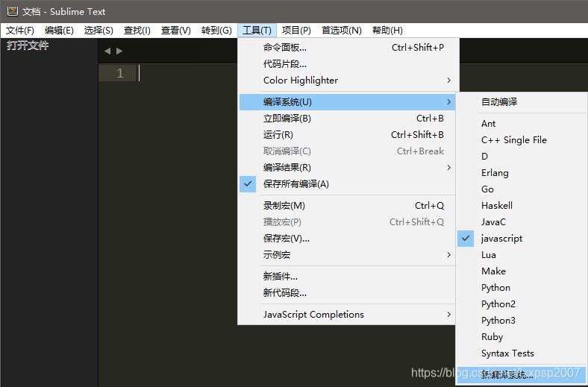Expand the 编译系统(U) submenu
The image size is (588, 387).
[x=347, y=102]
